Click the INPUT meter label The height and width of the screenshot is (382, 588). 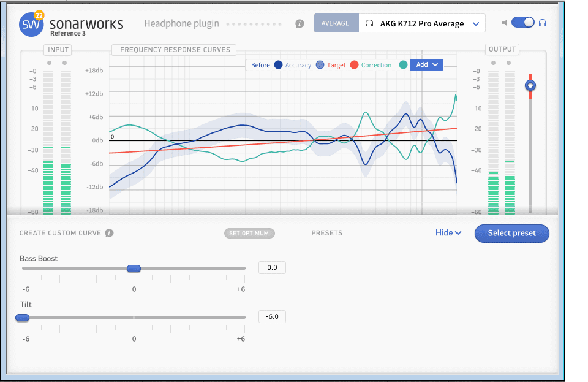click(58, 50)
